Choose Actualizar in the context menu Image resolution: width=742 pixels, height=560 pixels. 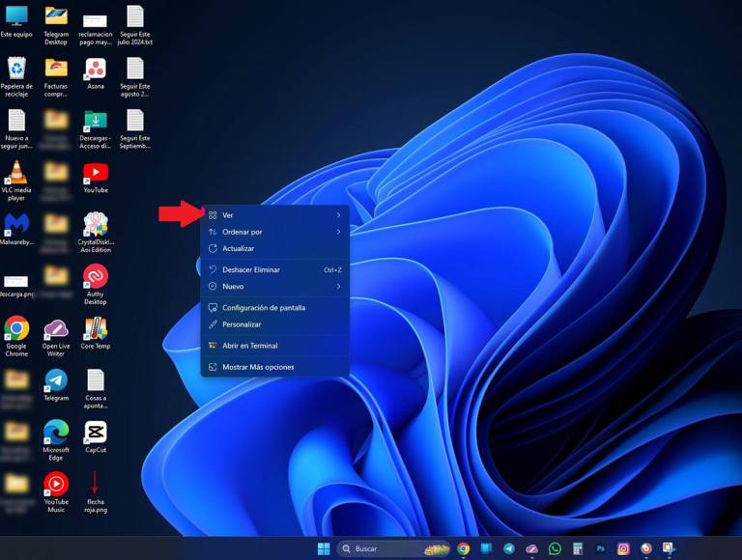tap(275, 248)
